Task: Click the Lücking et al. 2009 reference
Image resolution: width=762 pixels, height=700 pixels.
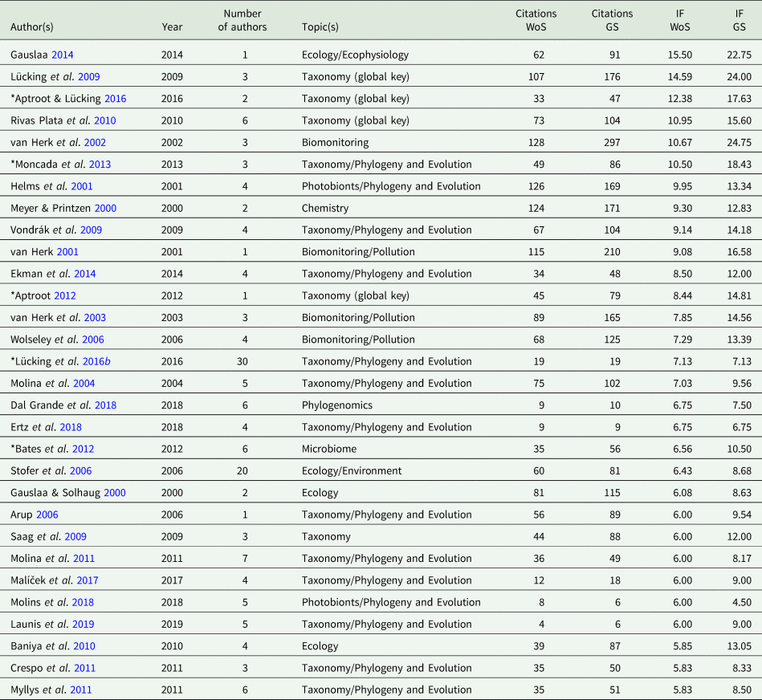Action: pyautogui.click(x=88, y=77)
